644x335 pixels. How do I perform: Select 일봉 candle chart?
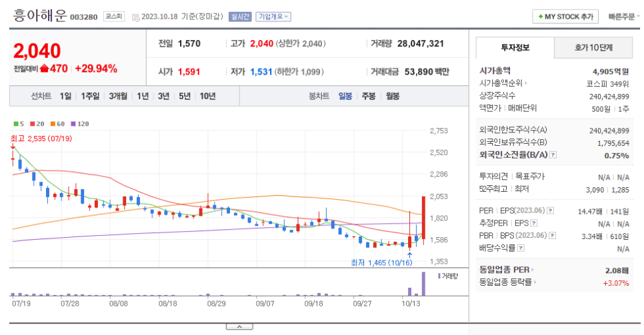[x=345, y=96]
